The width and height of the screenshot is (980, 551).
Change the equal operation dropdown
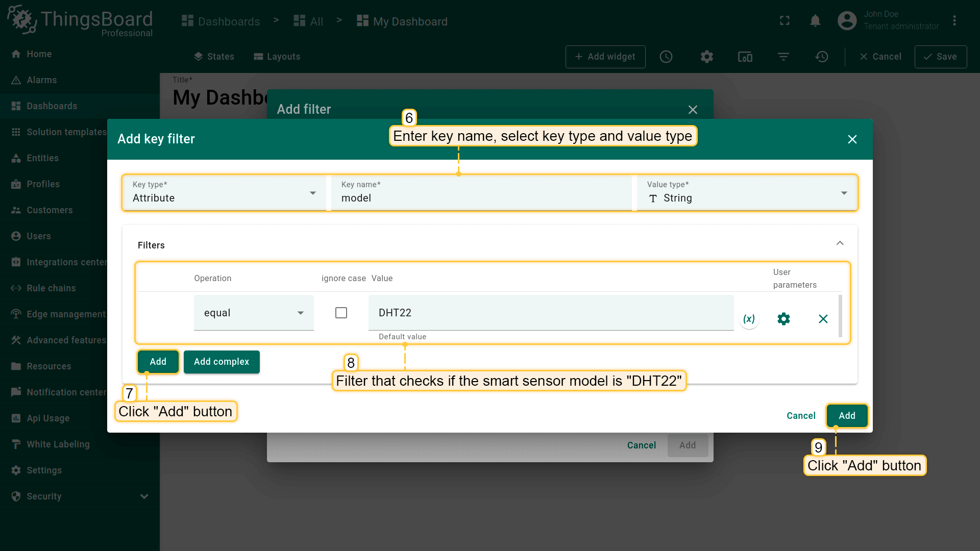tap(254, 313)
